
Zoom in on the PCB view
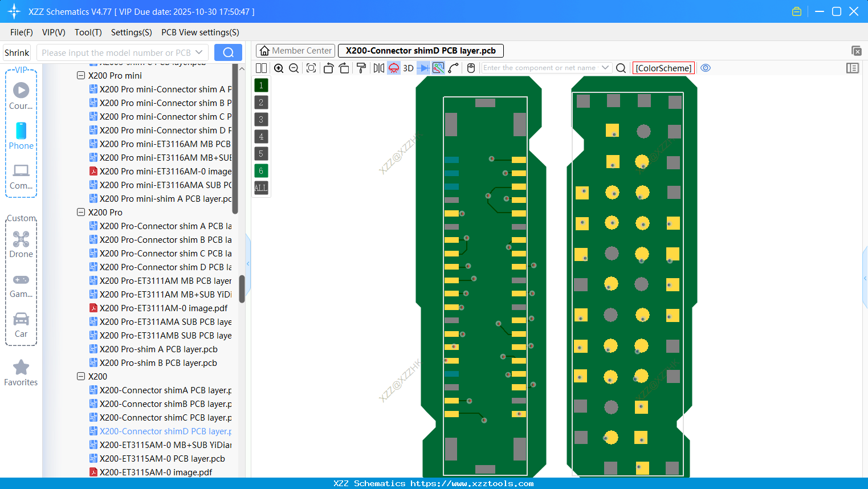click(279, 68)
